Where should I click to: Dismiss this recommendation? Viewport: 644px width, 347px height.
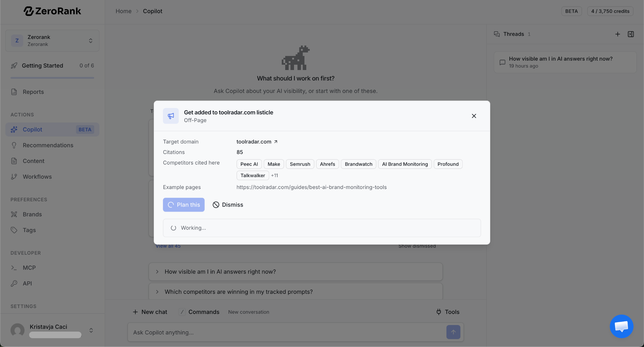click(x=228, y=205)
